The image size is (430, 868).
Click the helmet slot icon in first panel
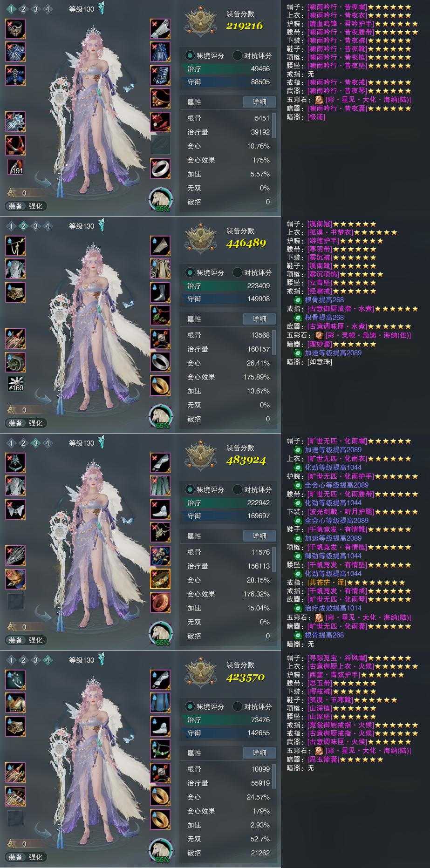pyautogui.click(x=15, y=29)
